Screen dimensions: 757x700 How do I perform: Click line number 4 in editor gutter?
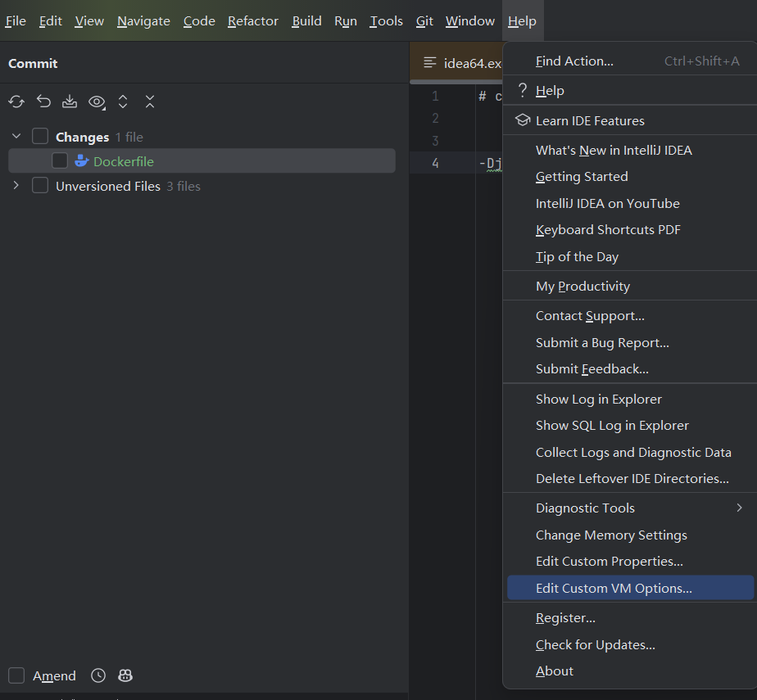coord(436,163)
